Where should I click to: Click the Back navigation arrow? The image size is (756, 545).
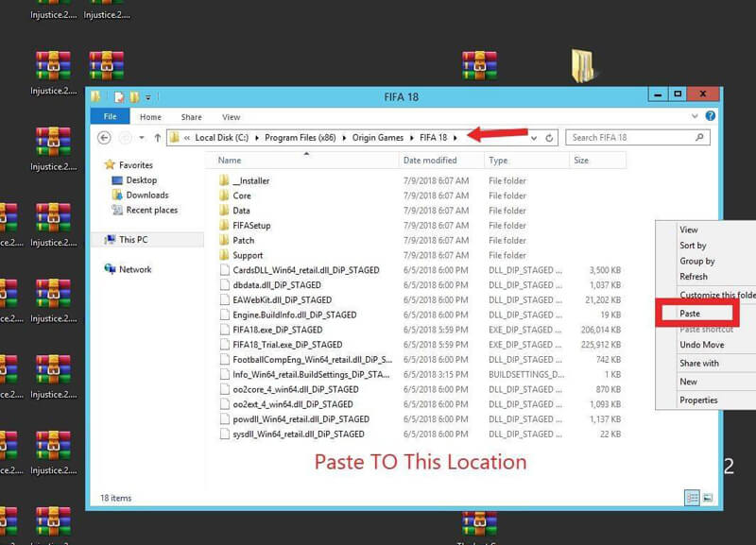coord(104,138)
